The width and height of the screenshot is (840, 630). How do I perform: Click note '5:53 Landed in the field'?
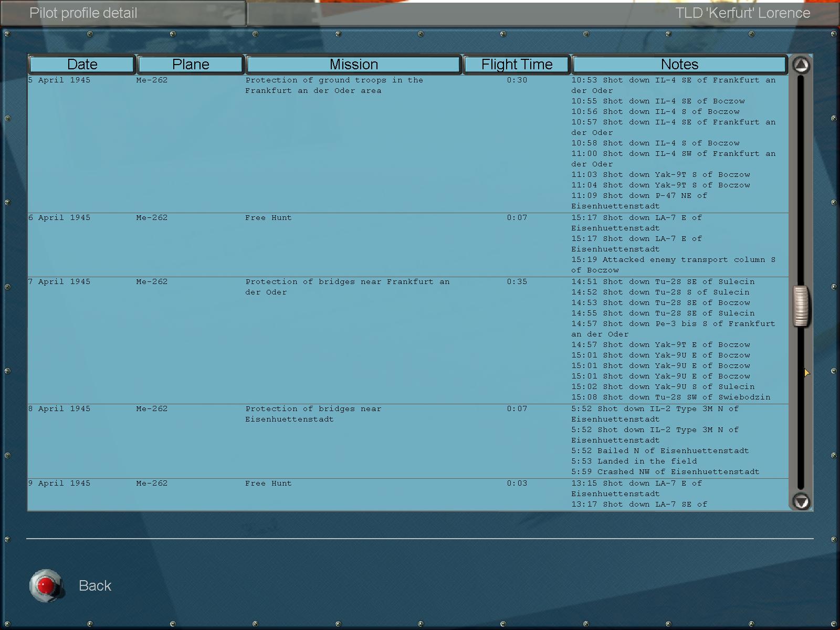[x=634, y=461]
